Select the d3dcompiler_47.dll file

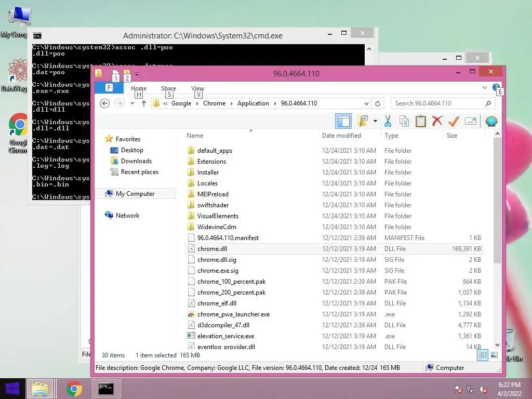(x=223, y=325)
